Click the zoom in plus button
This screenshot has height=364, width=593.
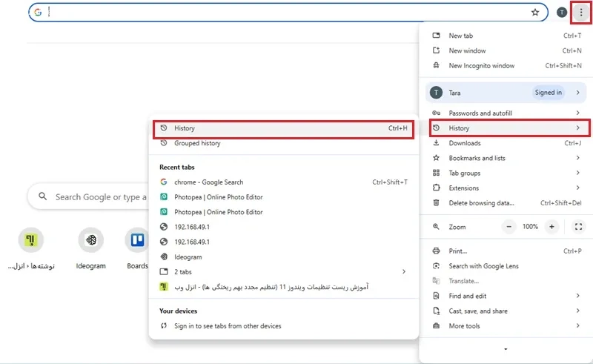(x=551, y=227)
